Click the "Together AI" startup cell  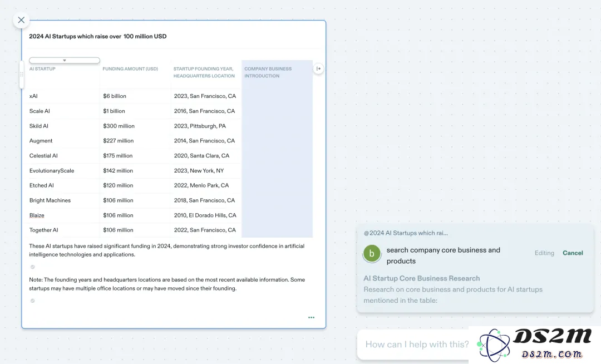pyautogui.click(x=44, y=230)
